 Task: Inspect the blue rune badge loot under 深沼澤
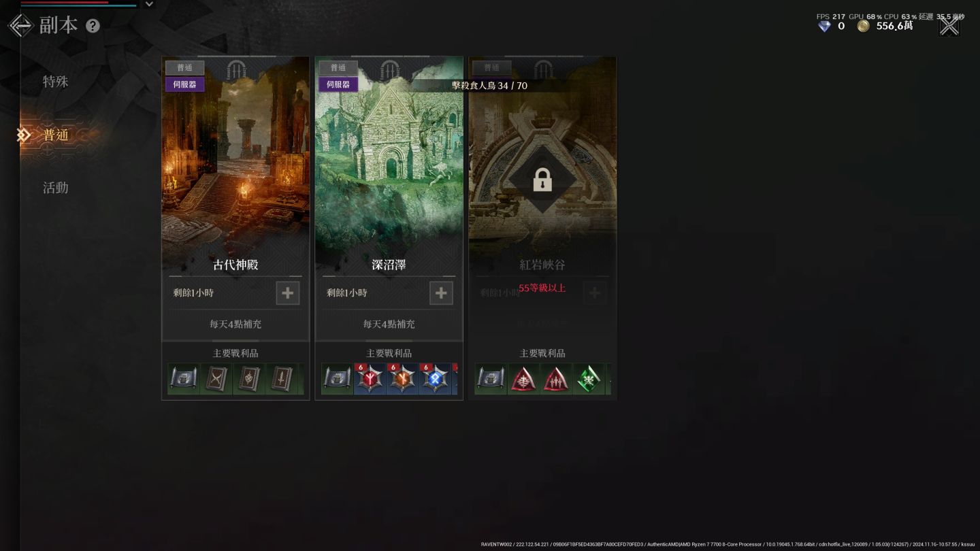[x=436, y=379]
